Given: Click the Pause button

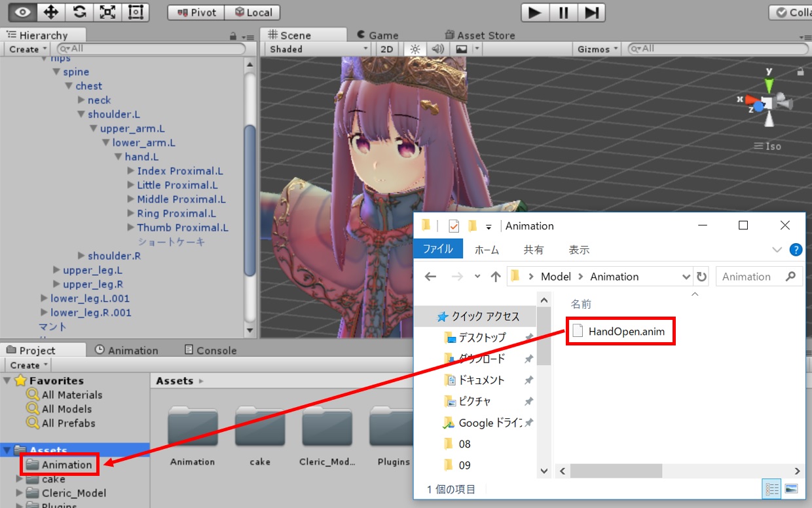Looking at the screenshot, I should click(563, 12).
